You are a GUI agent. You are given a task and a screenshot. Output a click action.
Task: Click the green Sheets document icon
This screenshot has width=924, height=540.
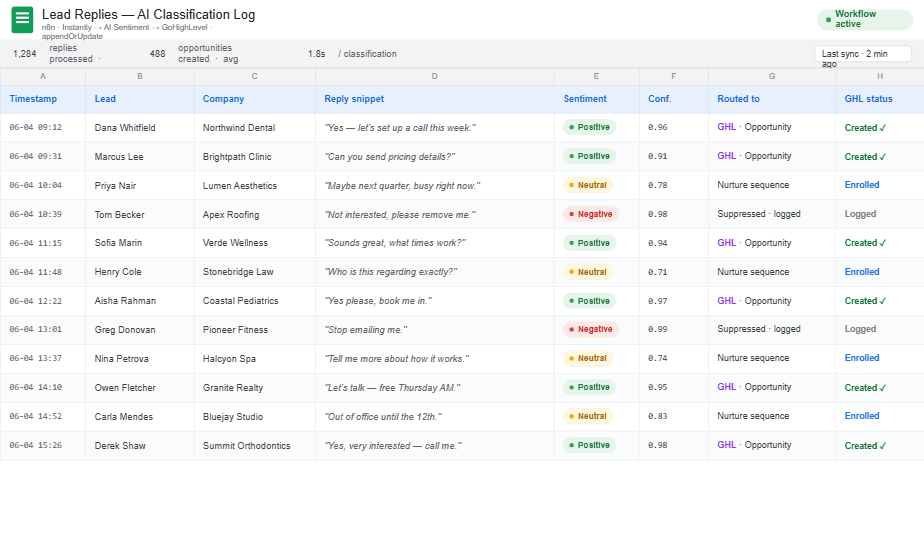pos(22,19)
